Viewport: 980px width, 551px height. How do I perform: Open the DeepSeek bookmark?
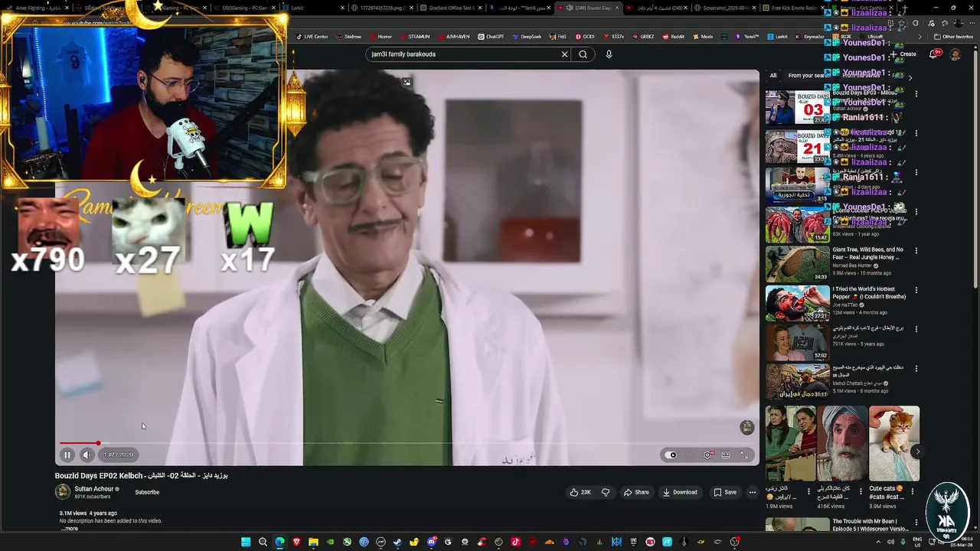click(x=526, y=37)
